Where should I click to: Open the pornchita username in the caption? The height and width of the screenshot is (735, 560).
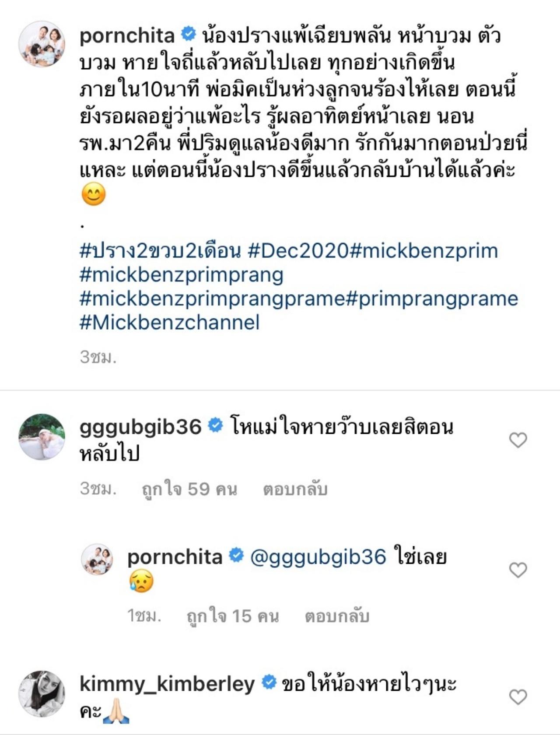tap(127, 35)
